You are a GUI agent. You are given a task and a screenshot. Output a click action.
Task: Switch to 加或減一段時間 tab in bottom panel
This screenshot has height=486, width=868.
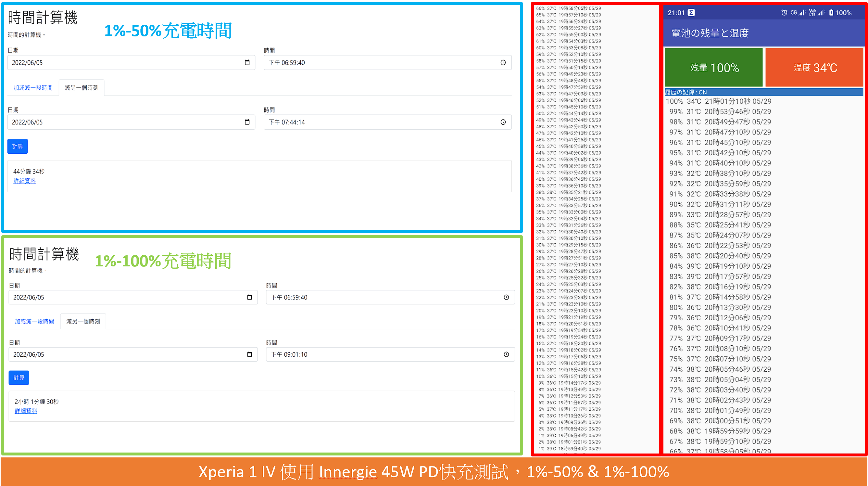click(x=34, y=322)
